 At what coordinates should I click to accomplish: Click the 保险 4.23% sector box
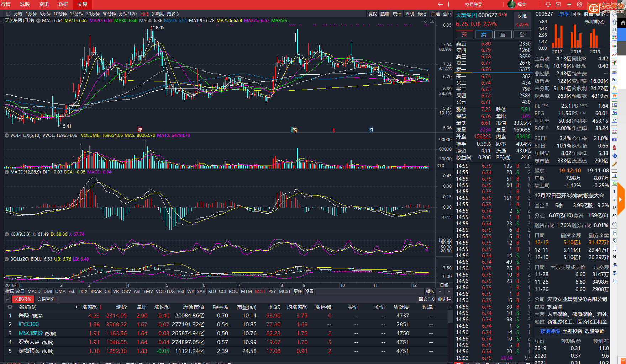(522, 20)
